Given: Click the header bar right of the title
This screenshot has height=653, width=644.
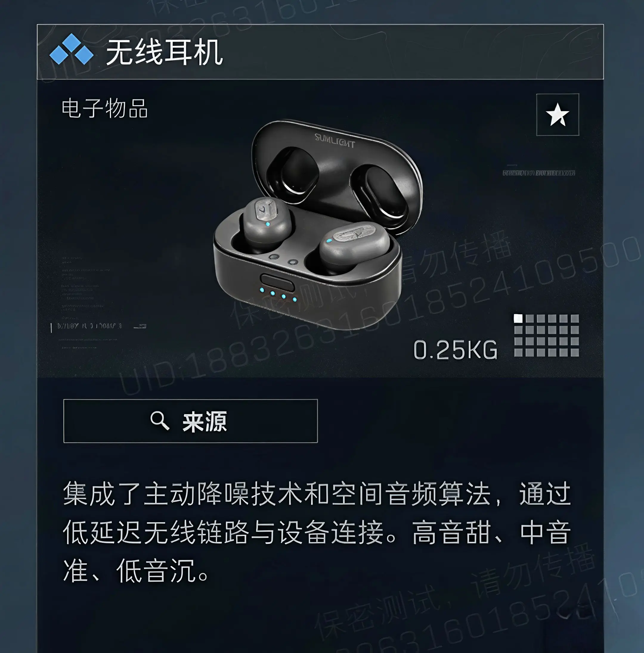Looking at the screenshot, I should [x=413, y=52].
